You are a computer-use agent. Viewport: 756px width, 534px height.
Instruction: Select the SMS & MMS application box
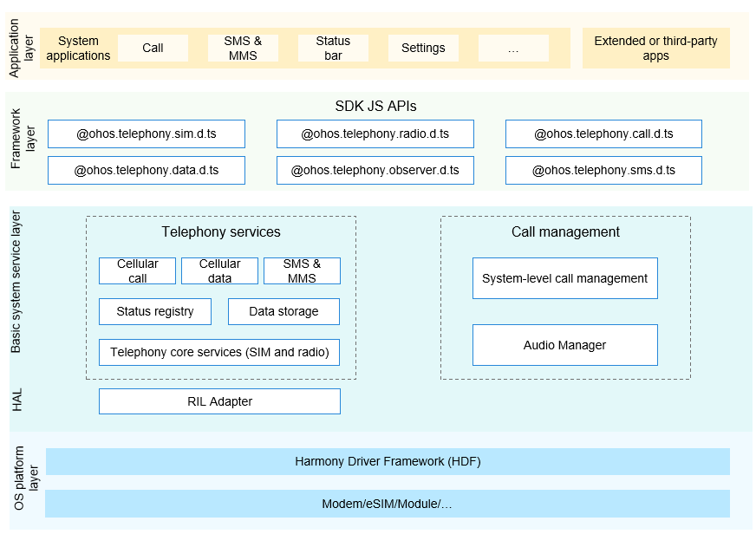click(x=244, y=49)
